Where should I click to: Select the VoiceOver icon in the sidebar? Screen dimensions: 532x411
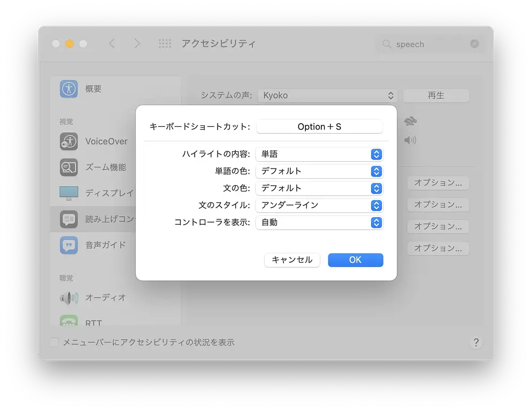click(68, 141)
